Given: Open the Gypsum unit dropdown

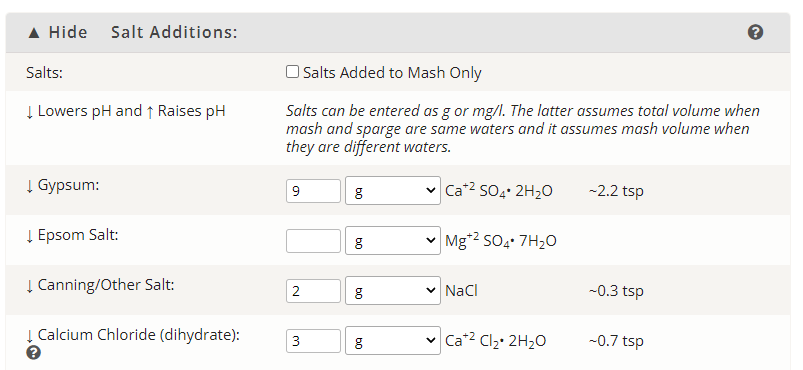Looking at the screenshot, I should (x=393, y=191).
